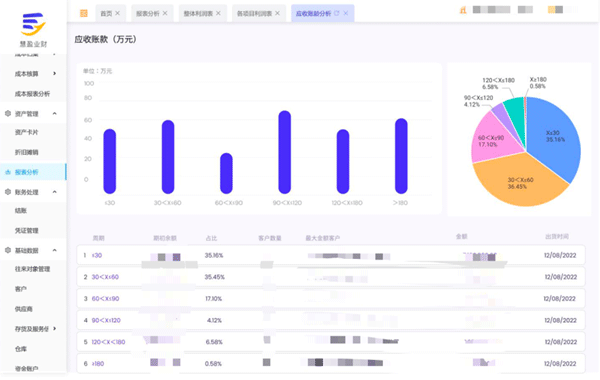This screenshot has width=600, height=380.
Task: Click the orange grid menu icon beside tabs
Action: (84, 13)
